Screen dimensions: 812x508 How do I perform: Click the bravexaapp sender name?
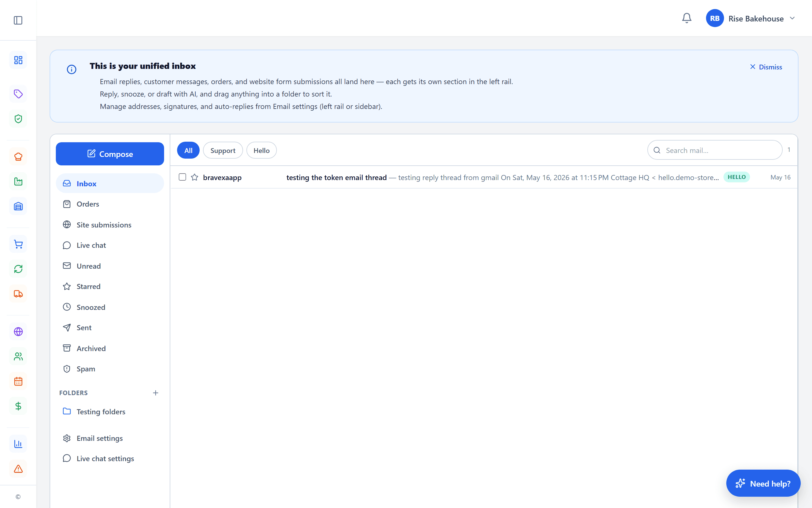click(x=222, y=178)
